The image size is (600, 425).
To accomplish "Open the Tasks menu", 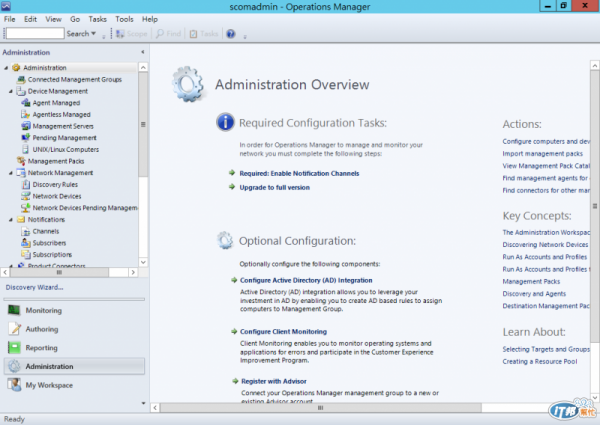I will [98, 19].
